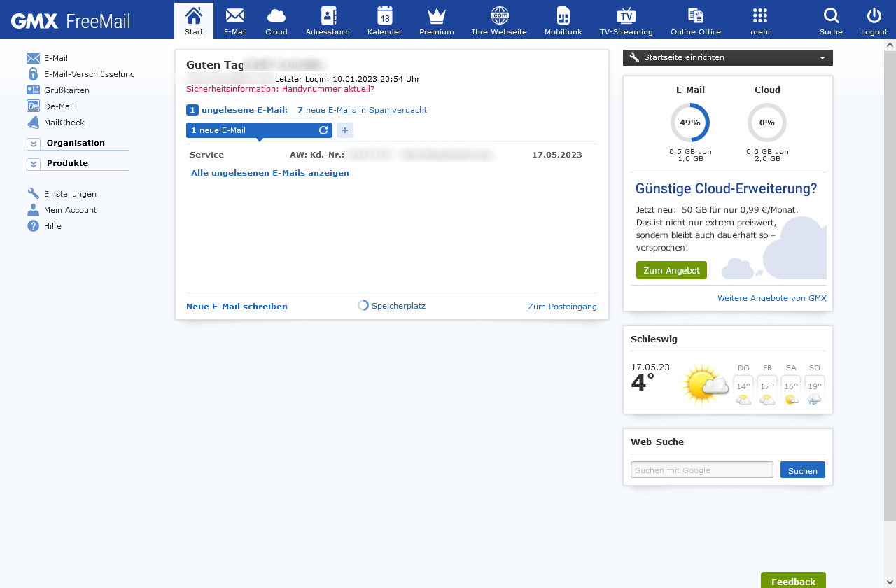896x588 pixels.
Task: Open the Ihre Webseite globe icon
Action: pos(499,21)
